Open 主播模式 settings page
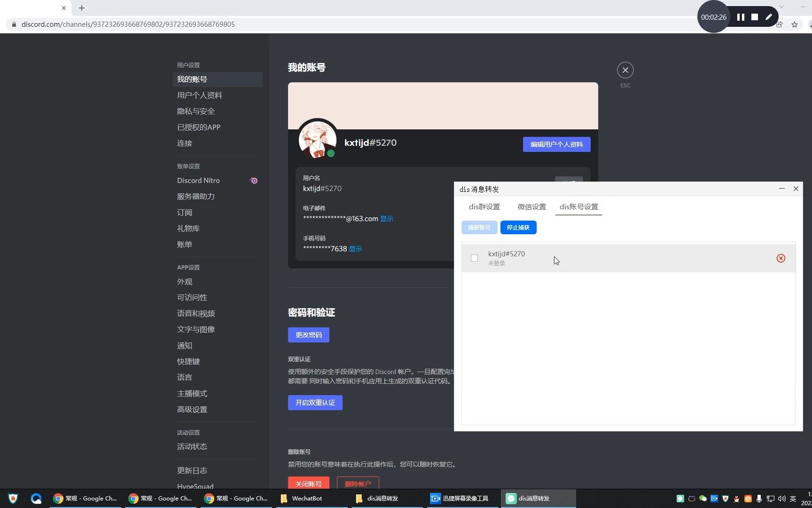This screenshot has width=812, height=508. (x=217, y=394)
